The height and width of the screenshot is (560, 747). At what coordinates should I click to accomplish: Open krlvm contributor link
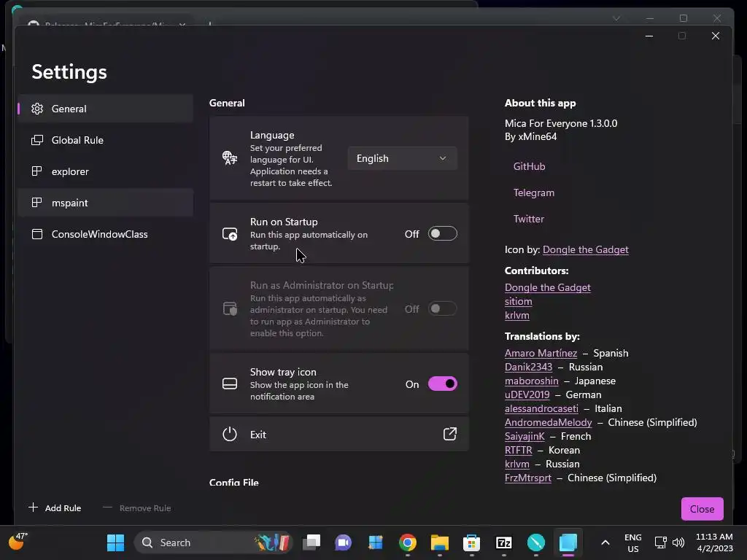(517, 315)
